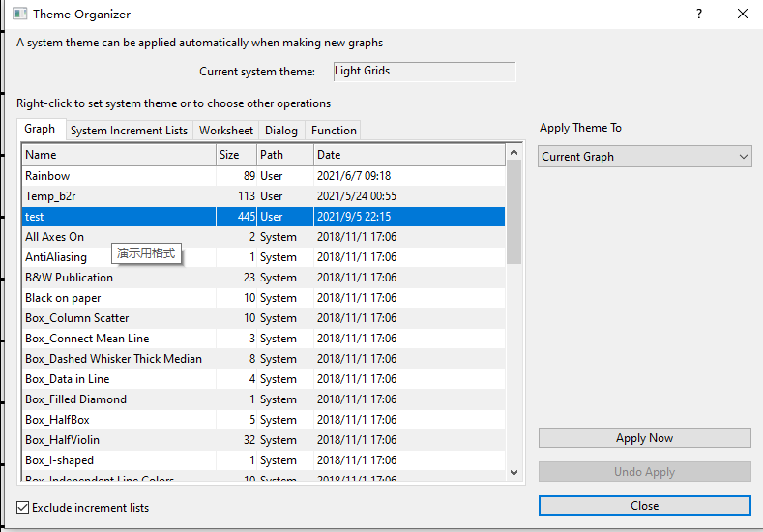The width and height of the screenshot is (763, 532).
Task: Click the scrollbar up arrow
Action: 514,153
